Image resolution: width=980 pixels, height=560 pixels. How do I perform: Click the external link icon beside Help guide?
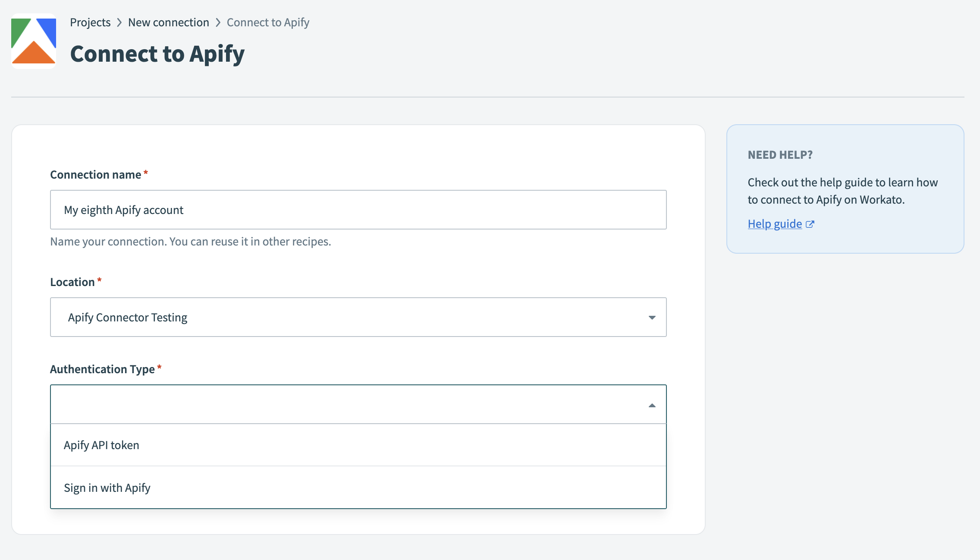(811, 224)
